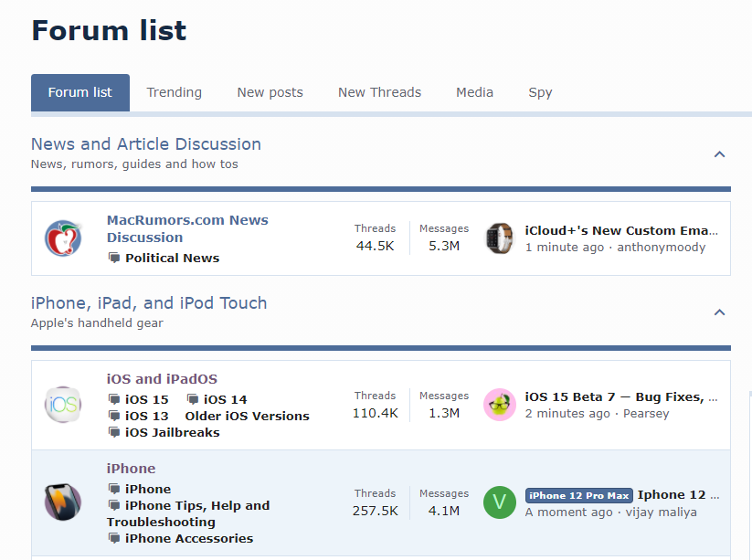Screen dimensions: 752x560
Task: Open iPhone, iPad, and iPod Touch category heading
Action: 149,303
